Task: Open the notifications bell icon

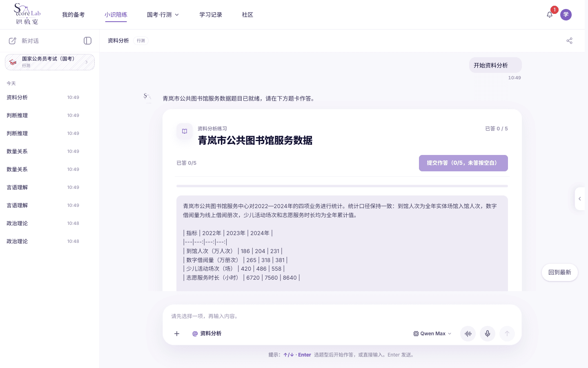Action: [550, 15]
